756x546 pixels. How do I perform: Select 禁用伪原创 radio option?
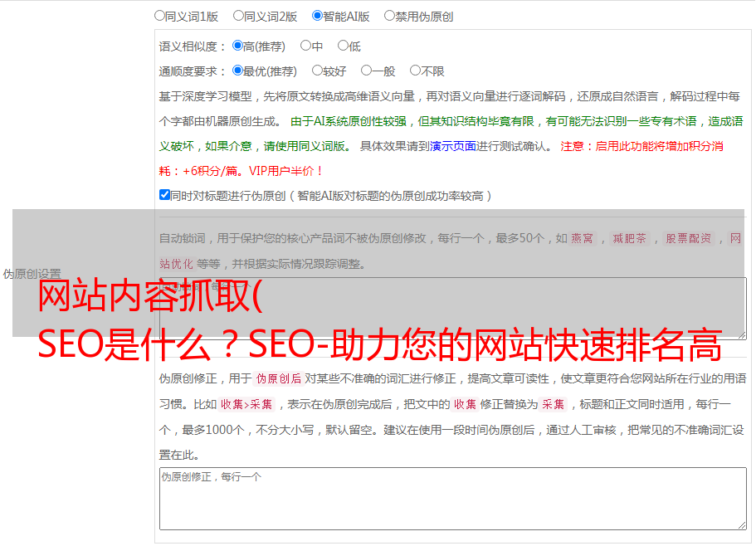point(389,16)
